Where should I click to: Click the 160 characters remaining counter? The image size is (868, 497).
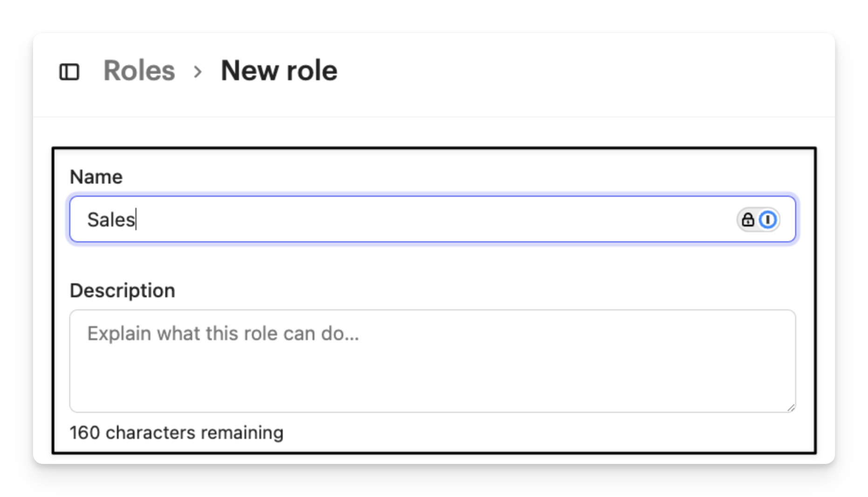176,433
